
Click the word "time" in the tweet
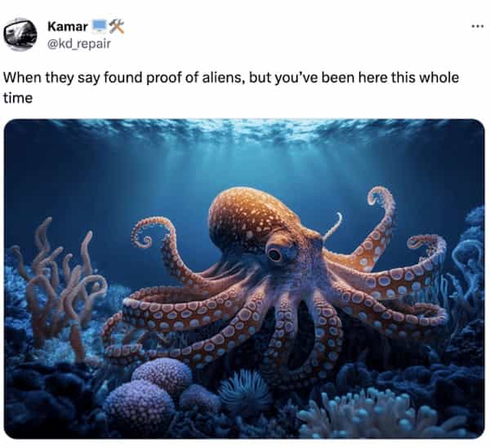[18, 98]
